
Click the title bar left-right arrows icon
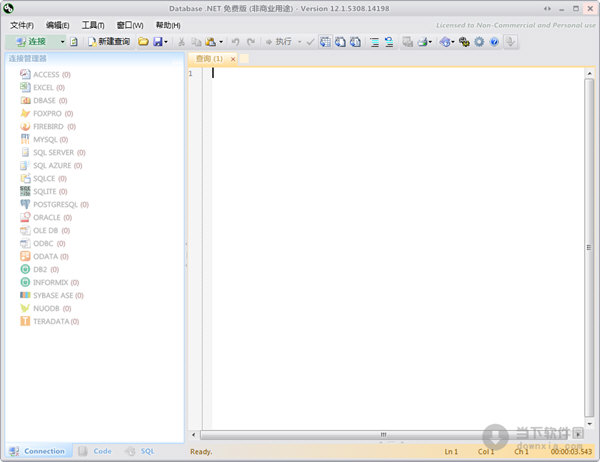tap(548, 8)
